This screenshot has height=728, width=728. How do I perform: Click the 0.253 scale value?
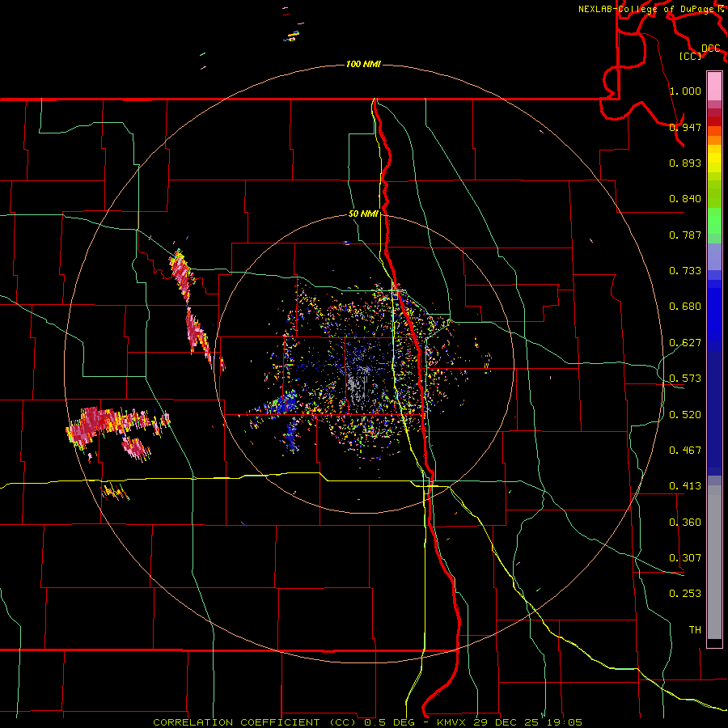click(685, 594)
